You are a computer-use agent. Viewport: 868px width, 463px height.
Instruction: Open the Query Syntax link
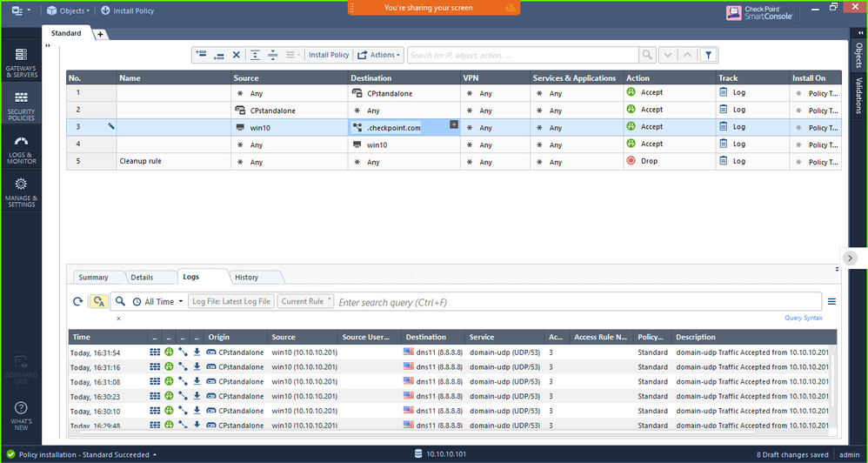(803, 318)
